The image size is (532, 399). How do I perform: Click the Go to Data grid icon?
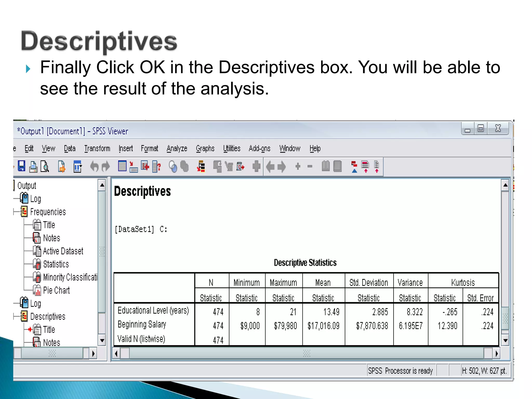122,166
